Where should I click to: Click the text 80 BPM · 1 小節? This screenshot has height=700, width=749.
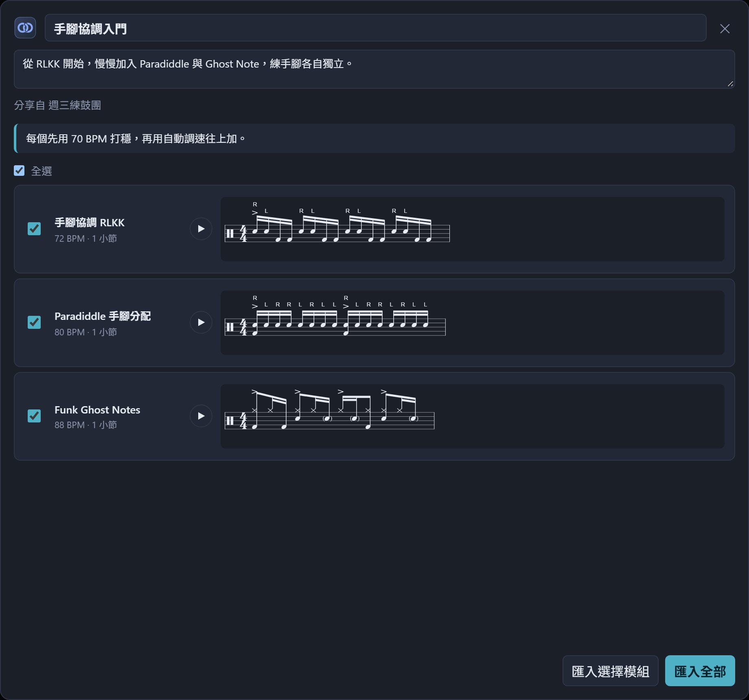[x=85, y=332]
